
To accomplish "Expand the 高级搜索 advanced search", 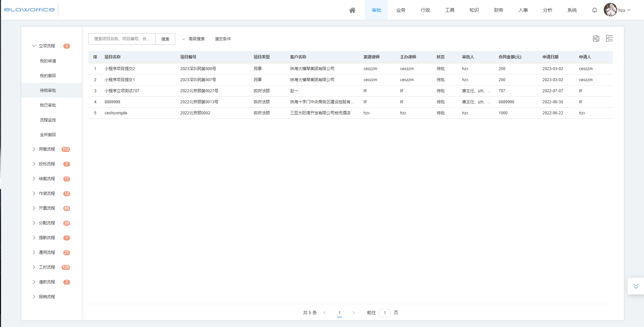I will point(193,39).
